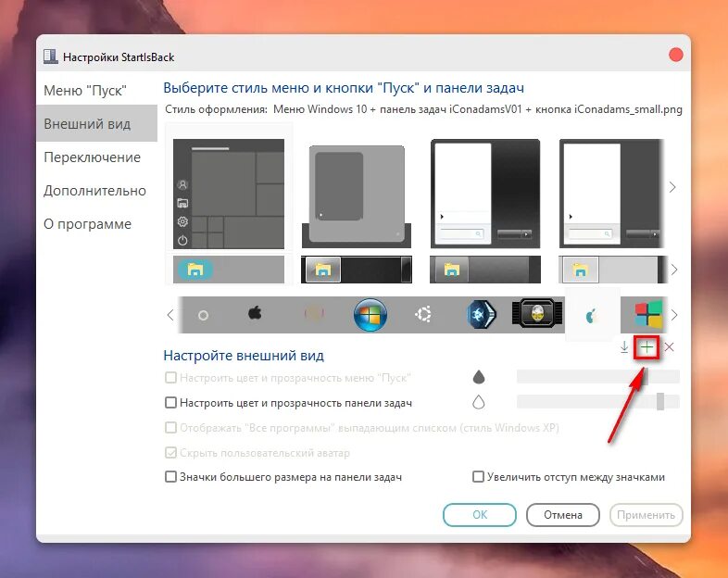Close the settings window with red button
728x578 pixels.
tap(675, 55)
